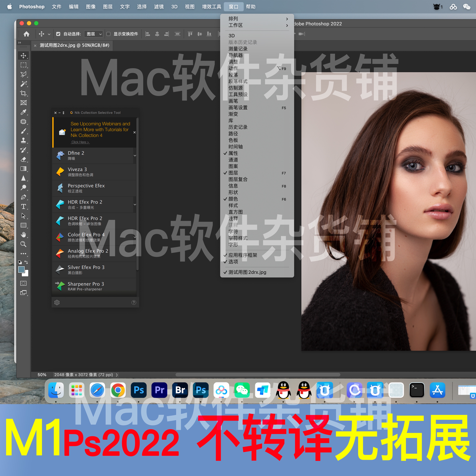Select the Hand tool
This screenshot has height=476, width=476.
(x=23, y=235)
